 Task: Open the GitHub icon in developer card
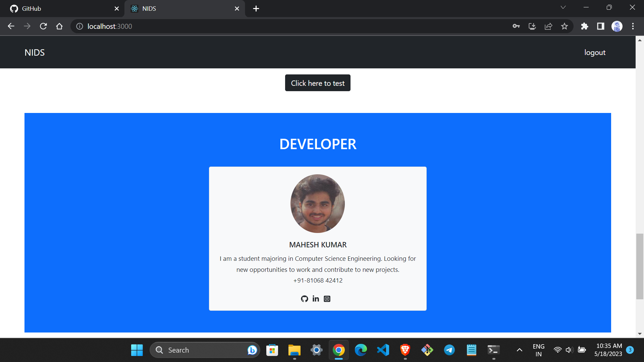pyautogui.click(x=304, y=299)
